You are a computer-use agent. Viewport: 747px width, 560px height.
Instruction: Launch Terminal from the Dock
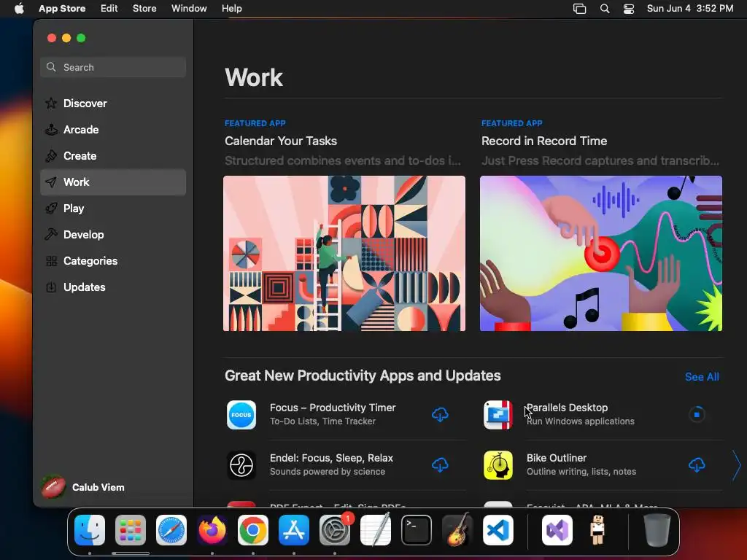tap(417, 530)
